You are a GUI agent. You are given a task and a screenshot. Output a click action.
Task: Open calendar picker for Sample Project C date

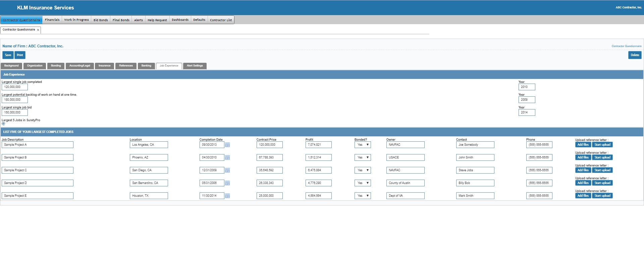[x=227, y=171]
